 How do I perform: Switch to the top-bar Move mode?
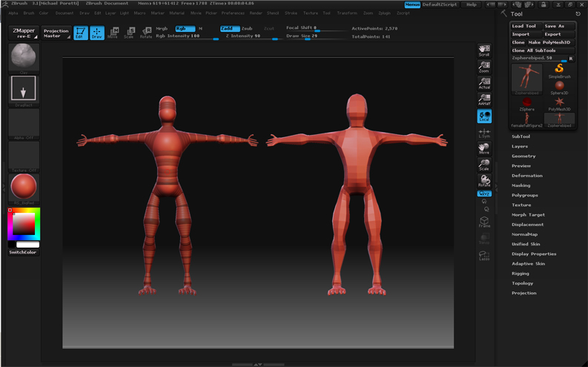click(113, 33)
